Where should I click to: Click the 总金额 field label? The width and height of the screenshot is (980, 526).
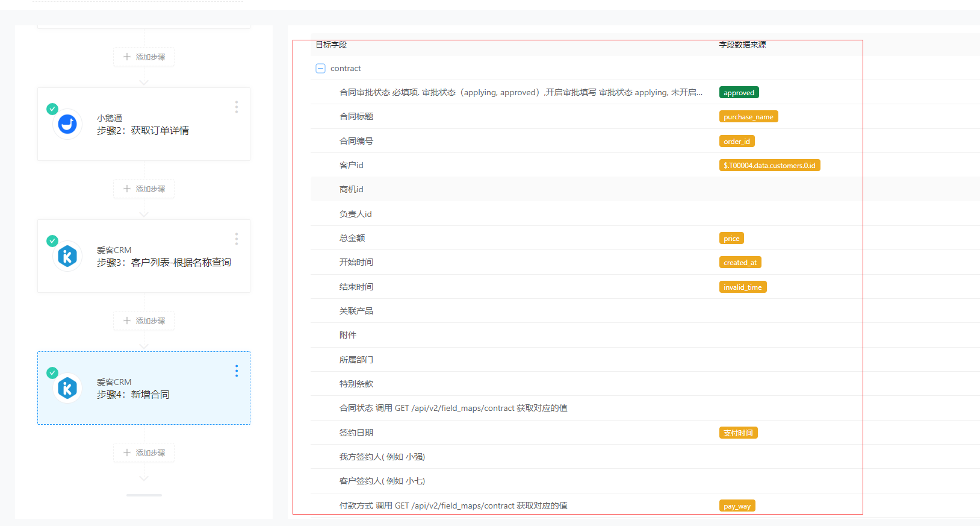point(352,238)
